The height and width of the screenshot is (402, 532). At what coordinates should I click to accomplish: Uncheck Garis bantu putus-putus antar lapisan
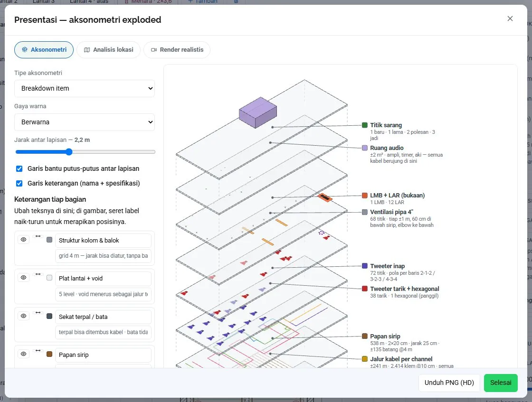[x=19, y=168]
